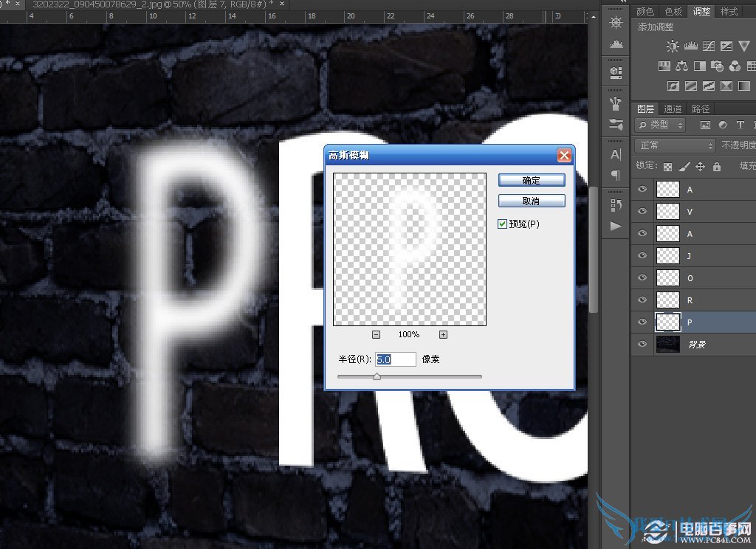The height and width of the screenshot is (549, 756).
Task: Open the Histogram panel icon
Action: point(616,45)
